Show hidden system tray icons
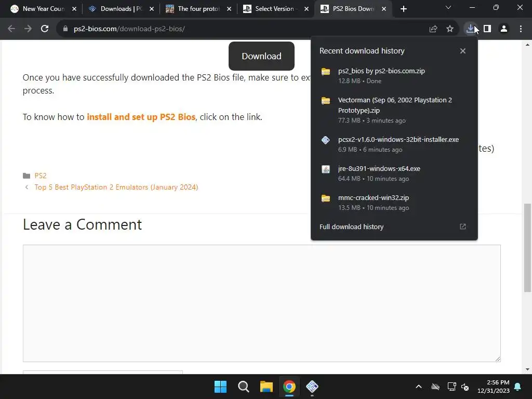The width and height of the screenshot is (532, 399). click(419, 387)
